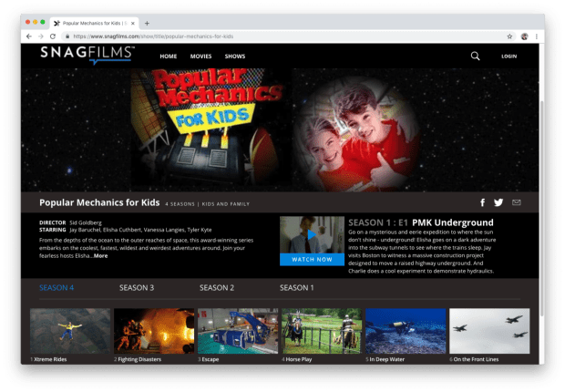565x392 pixels.
Task: Share on Facebook icon
Action: click(482, 202)
